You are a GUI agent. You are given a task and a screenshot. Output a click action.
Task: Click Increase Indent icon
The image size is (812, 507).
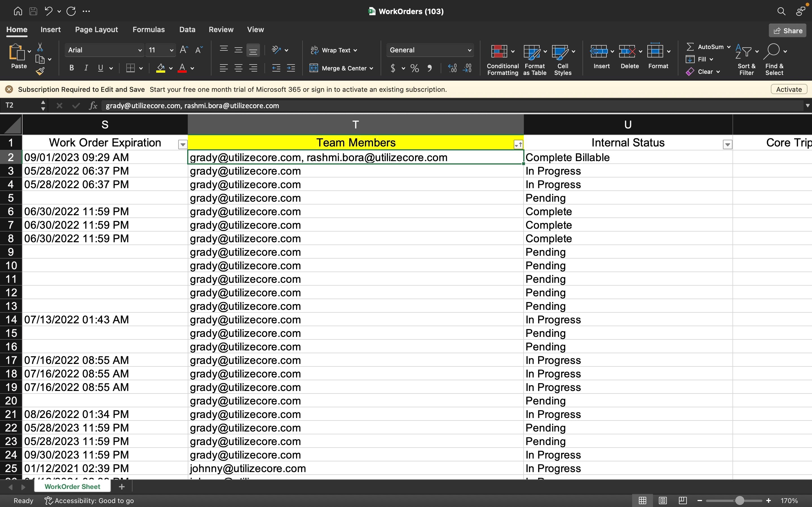(291, 68)
